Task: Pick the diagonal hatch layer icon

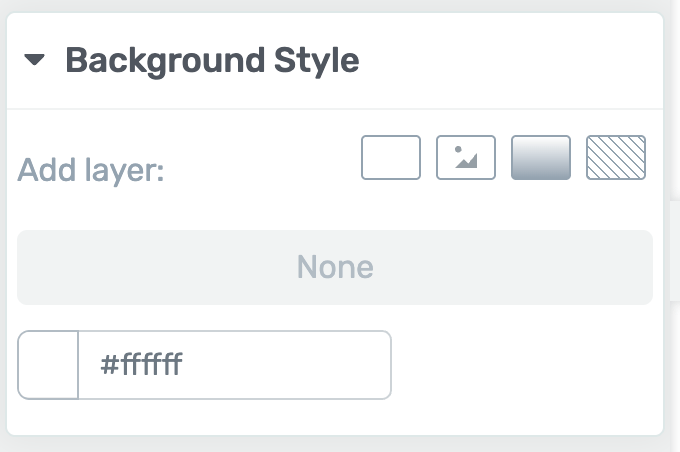Action: [616, 157]
